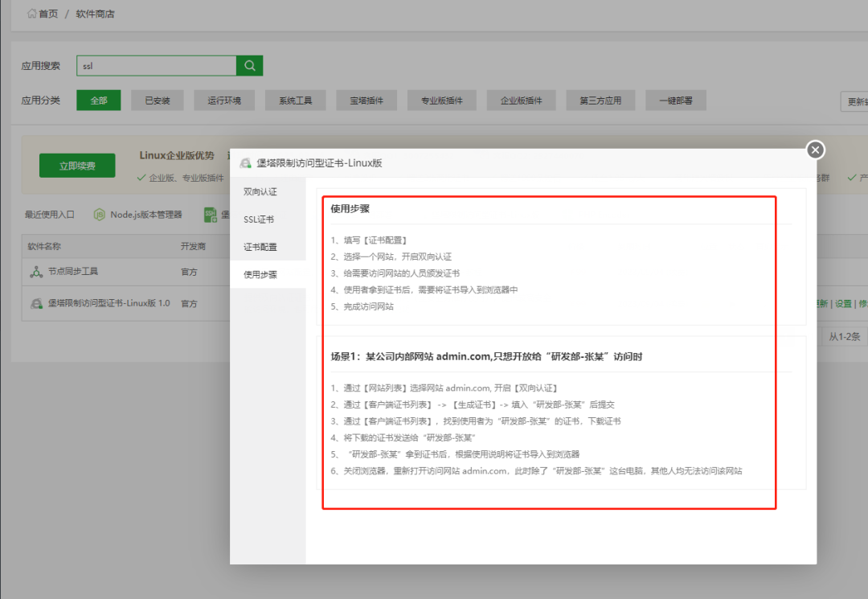Screen dimensions: 868x599
Task: Click the Node.js版本管理器 hexagon icon
Action: coord(100,215)
